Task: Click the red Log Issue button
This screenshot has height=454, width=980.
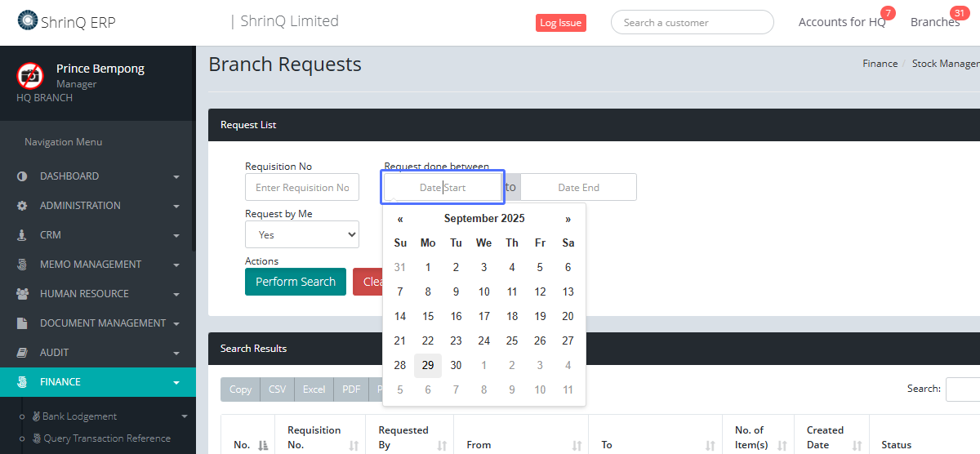Action: point(561,23)
